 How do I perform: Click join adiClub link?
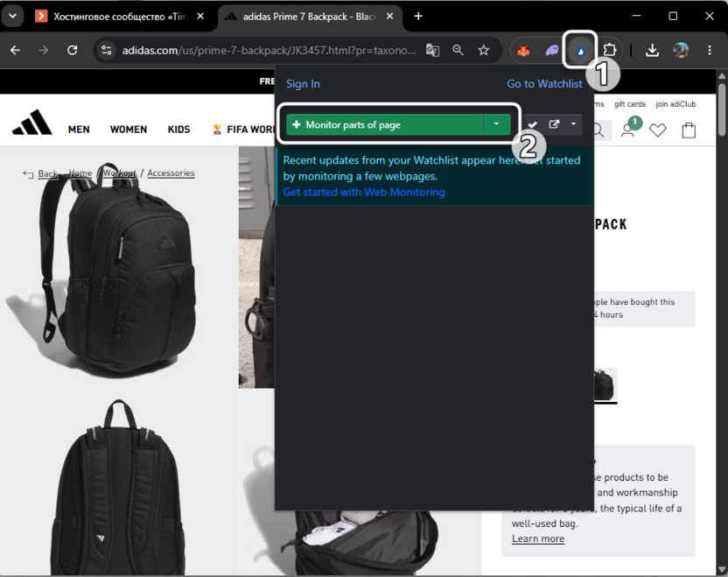click(x=675, y=104)
